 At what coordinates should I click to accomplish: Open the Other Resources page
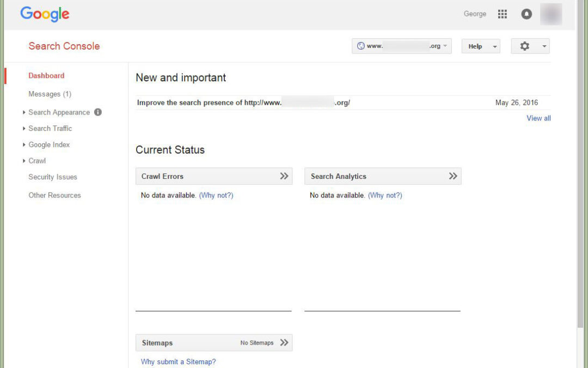55,195
